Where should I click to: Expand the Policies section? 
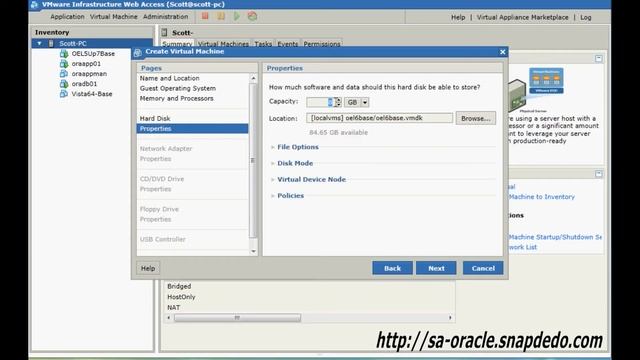click(273, 196)
